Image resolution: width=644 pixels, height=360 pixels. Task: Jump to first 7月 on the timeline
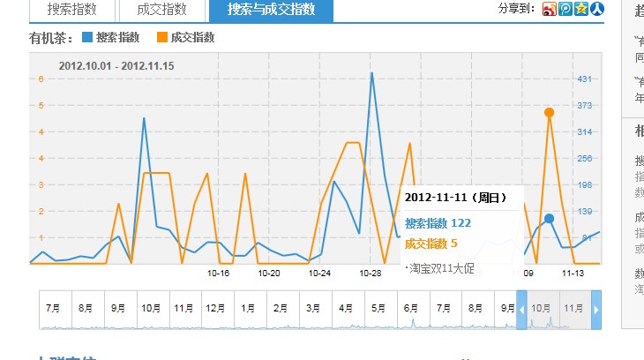click(x=55, y=308)
